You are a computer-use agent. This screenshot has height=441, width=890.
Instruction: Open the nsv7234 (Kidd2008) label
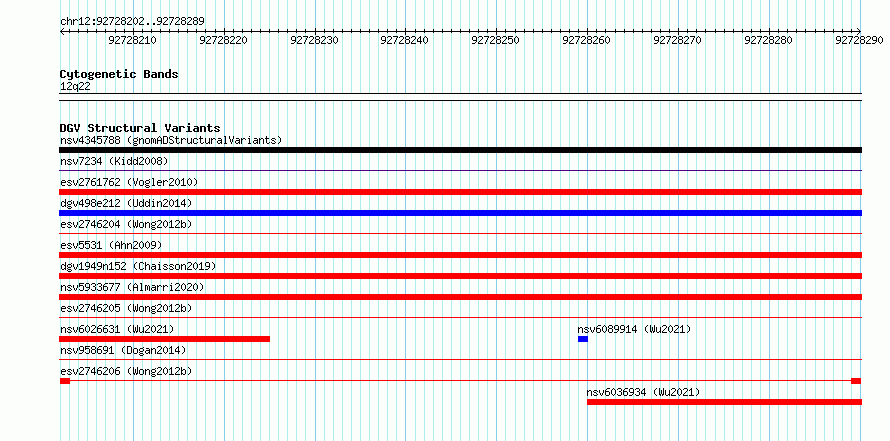(x=114, y=161)
